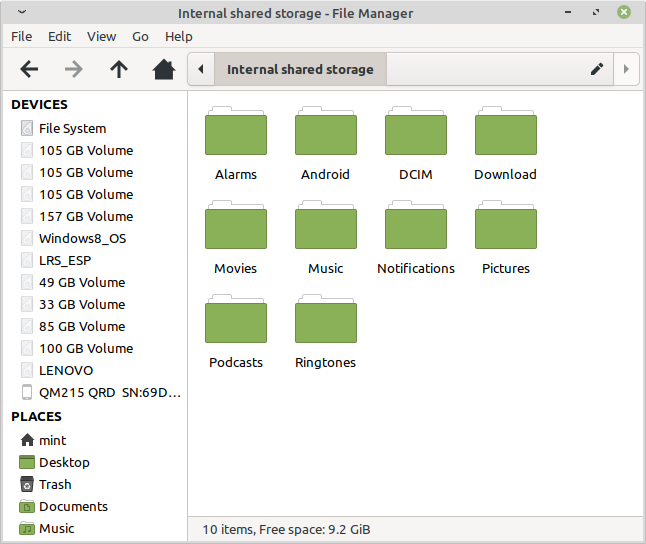This screenshot has height=544, width=646.
Task: Click the Music folder icon in Places
Action: pyautogui.click(x=27, y=528)
